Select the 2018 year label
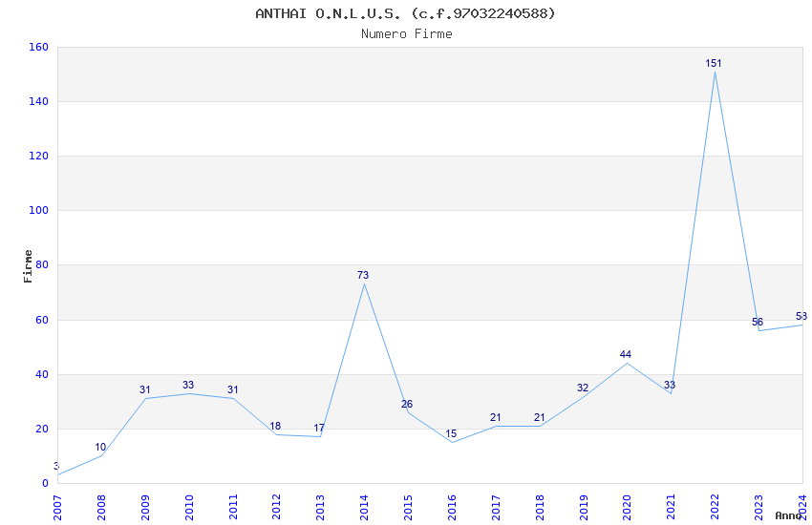The height and width of the screenshot is (525, 812). pos(540,508)
